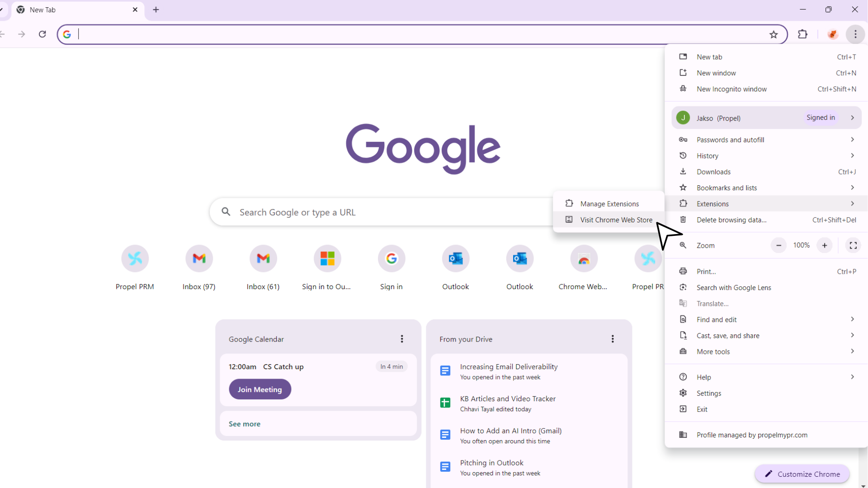Open How to Add an AI Intro (Gmail)
The image size is (868, 488).
[x=529, y=436]
